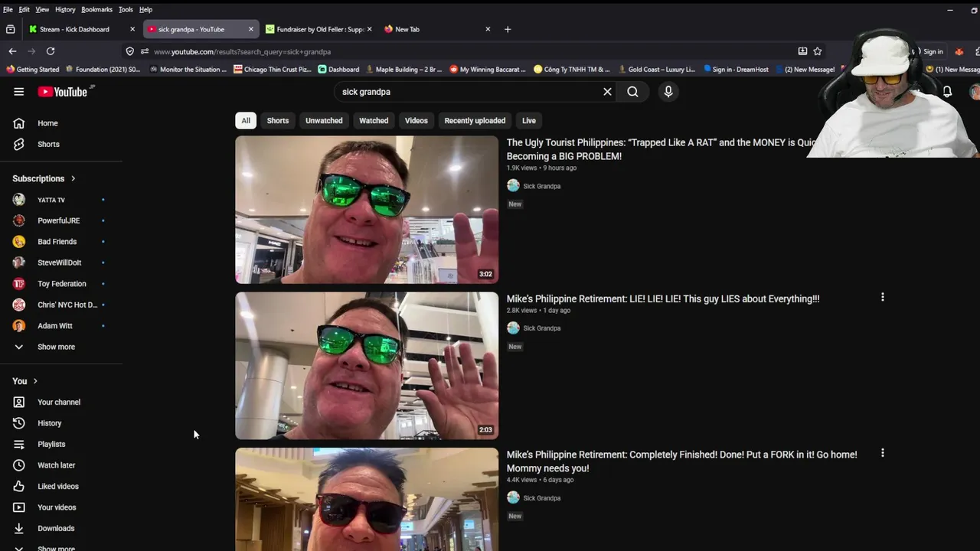Click the magnifier search button
This screenshot has width=980, height=551.
632,92
